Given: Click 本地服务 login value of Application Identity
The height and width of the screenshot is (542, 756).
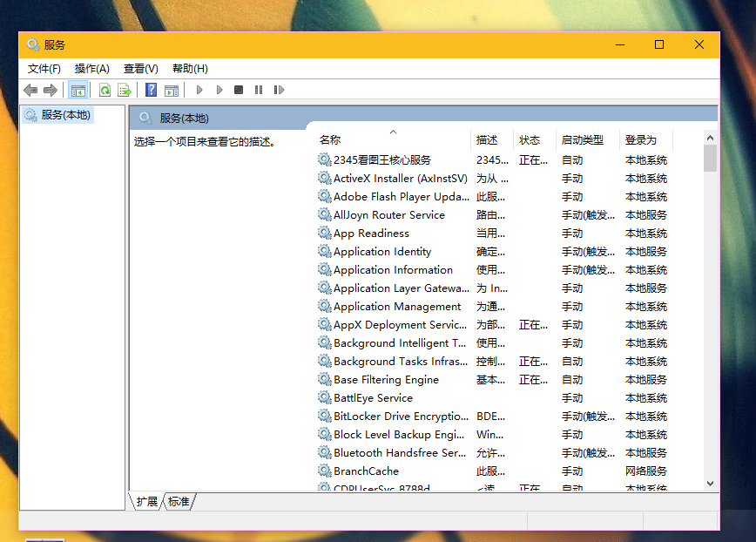Looking at the screenshot, I should 646,251.
